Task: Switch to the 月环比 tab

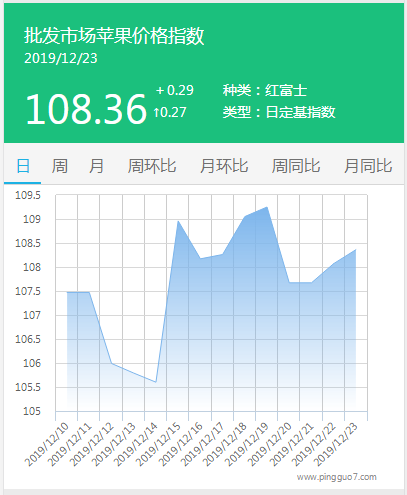Action: 224,166
